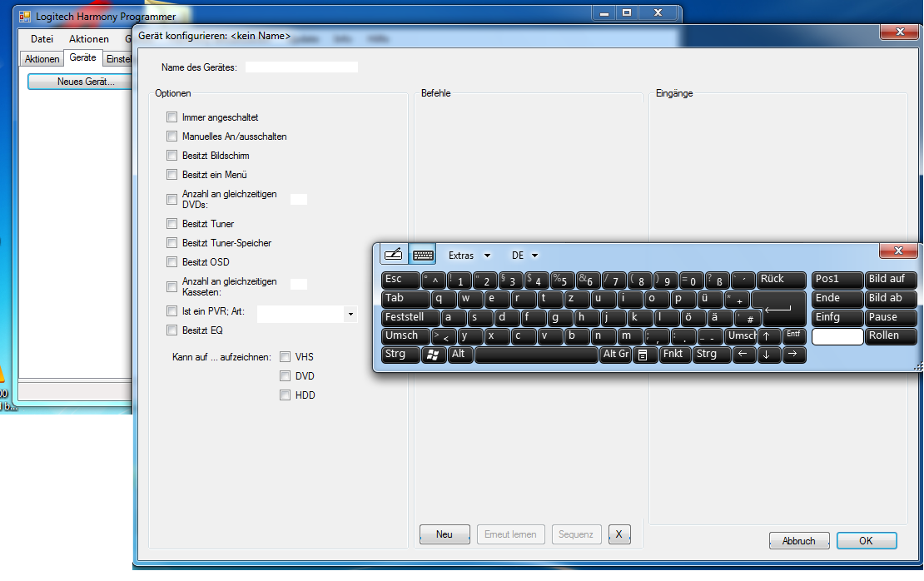The height and width of the screenshot is (581, 924).
Task: Tap the down arrow key in bottom row
Action: click(x=768, y=354)
